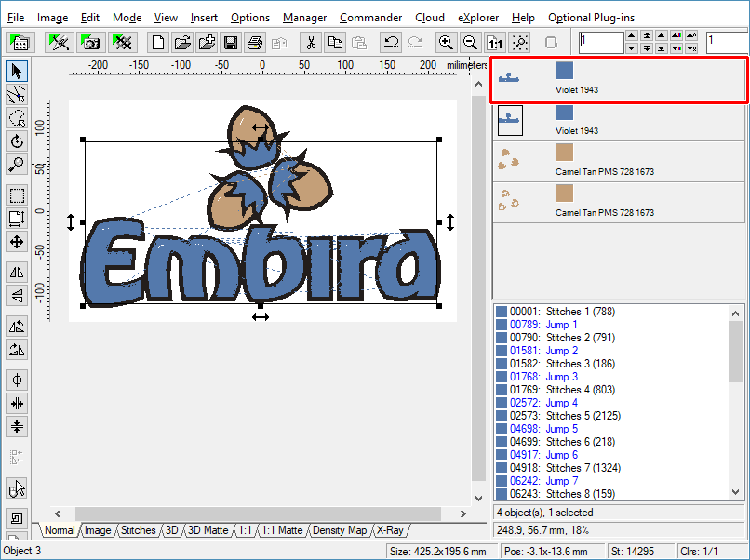The image size is (750, 560).
Task: Select the first Violet 1943 object row
Action: [x=619, y=79]
